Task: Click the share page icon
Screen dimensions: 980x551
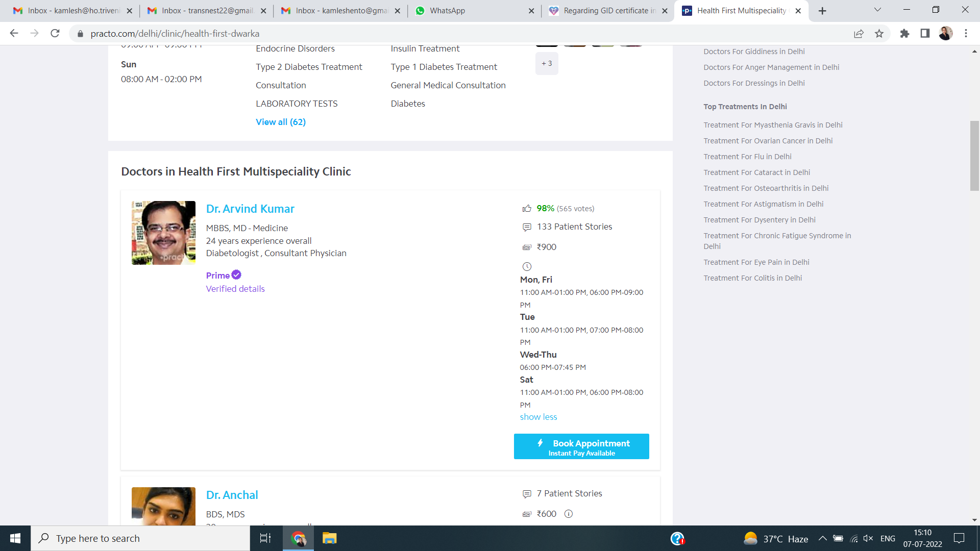Action: (859, 34)
